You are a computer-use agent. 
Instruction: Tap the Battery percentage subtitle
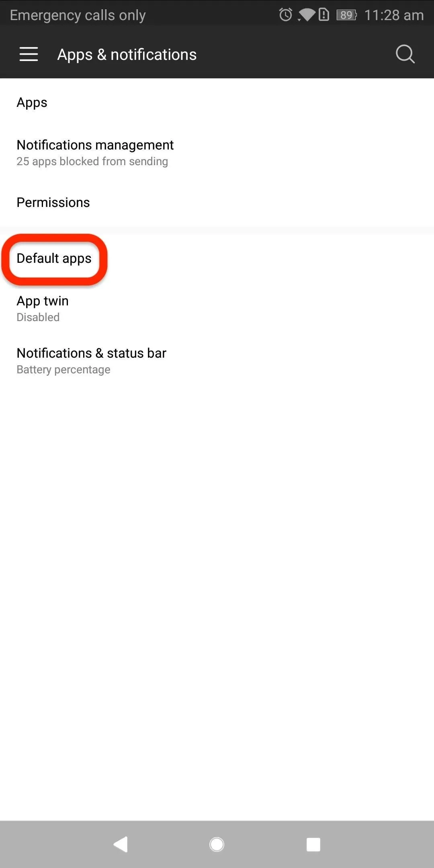(63, 370)
